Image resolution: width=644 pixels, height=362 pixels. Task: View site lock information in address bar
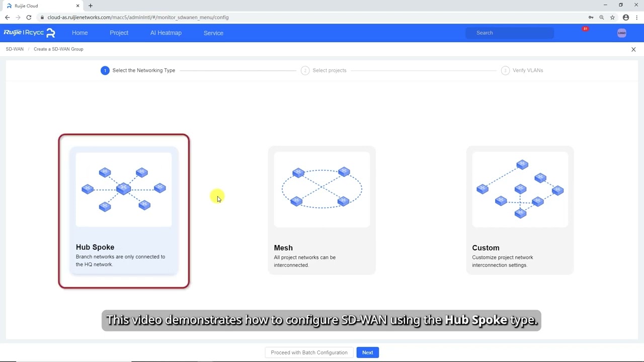pyautogui.click(x=42, y=17)
